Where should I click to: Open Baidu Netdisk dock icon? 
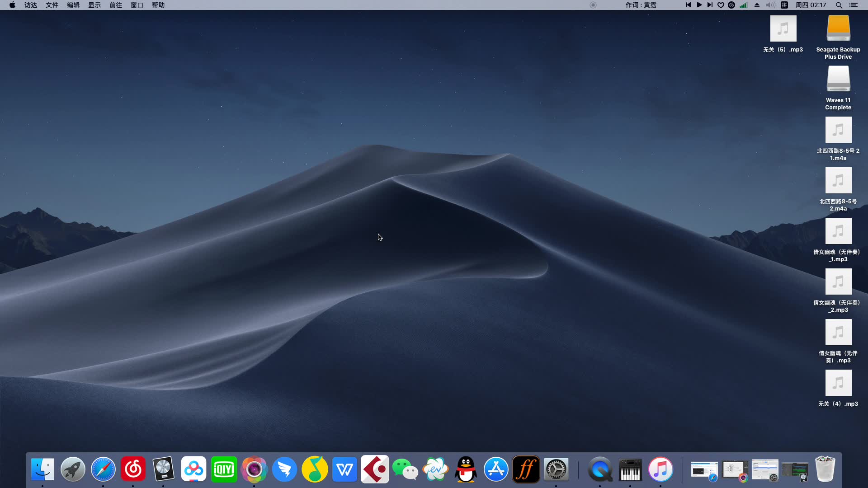click(x=193, y=469)
